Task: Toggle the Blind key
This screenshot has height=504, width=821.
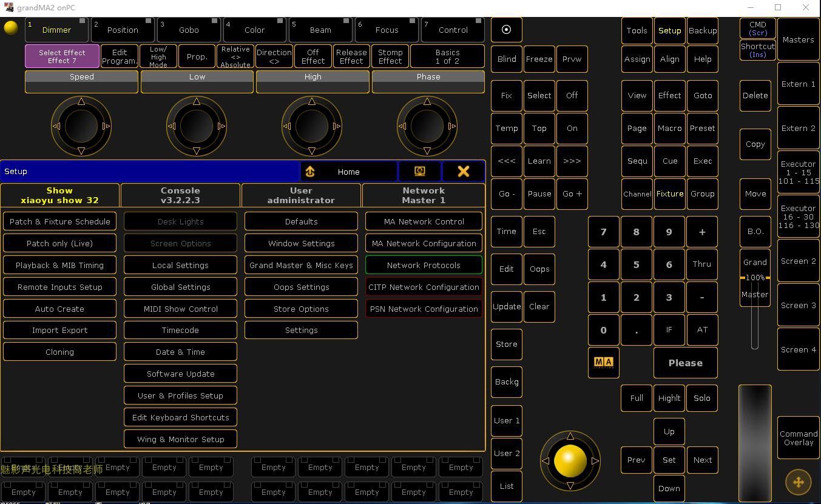Action: [x=506, y=59]
